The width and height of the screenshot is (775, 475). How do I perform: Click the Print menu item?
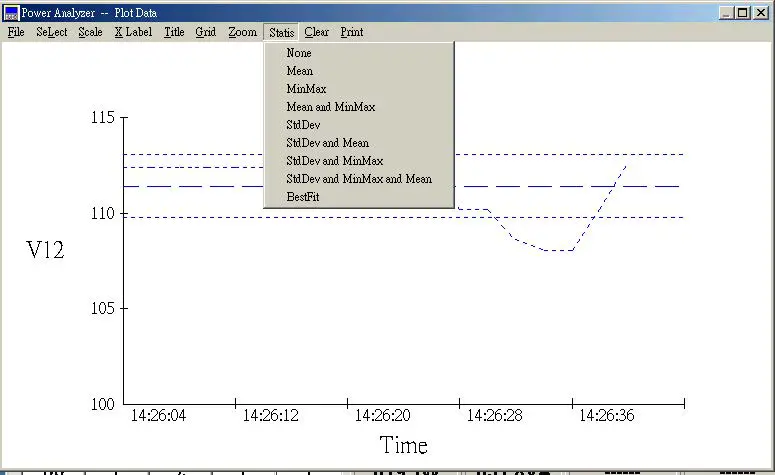coord(352,32)
